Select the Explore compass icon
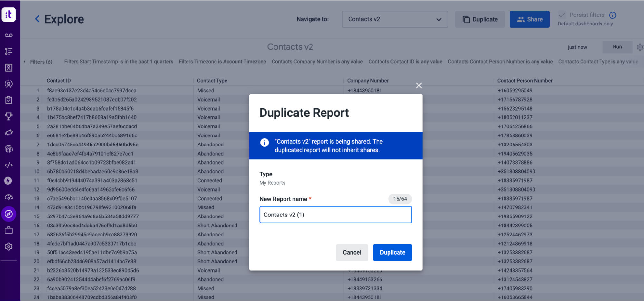Screen dimensions: 644x301 click(9, 214)
